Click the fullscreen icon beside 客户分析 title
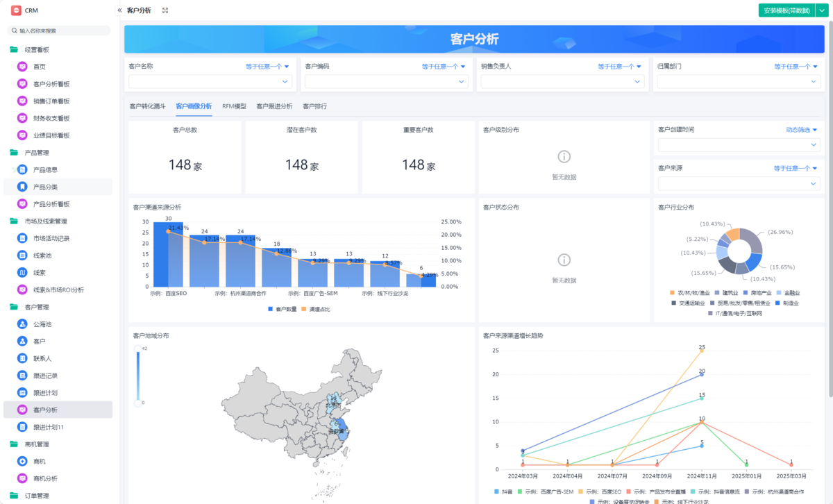This screenshot has width=833, height=504. tap(165, 10)
